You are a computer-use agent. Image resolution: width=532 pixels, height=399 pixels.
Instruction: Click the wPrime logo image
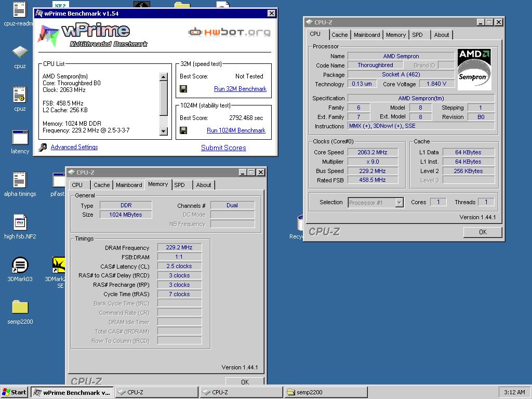click(92, 35)
